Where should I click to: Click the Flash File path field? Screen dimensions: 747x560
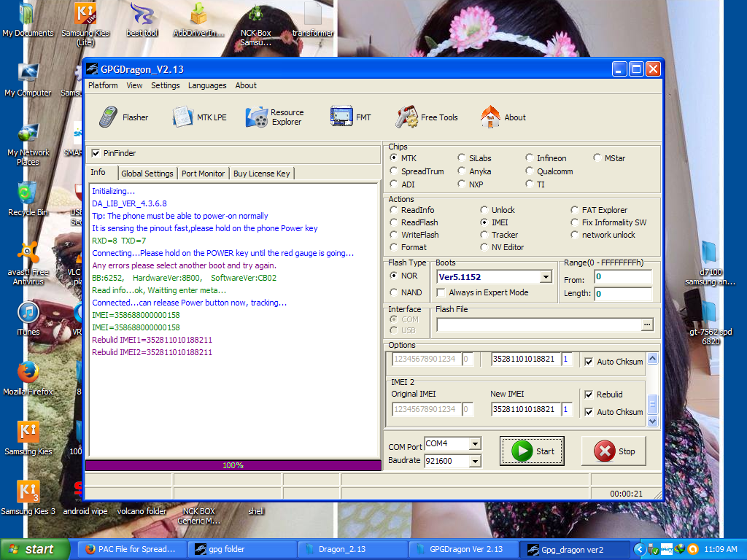coord(538,324)
